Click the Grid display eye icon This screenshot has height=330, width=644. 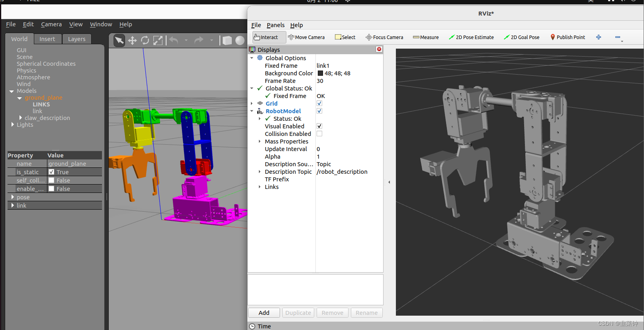click(x=260, y=103)
